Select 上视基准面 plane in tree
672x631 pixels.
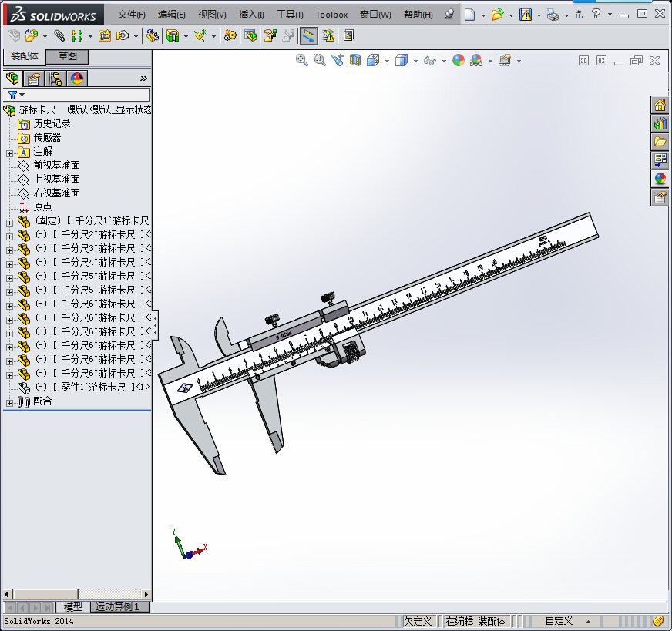[56, 179]
